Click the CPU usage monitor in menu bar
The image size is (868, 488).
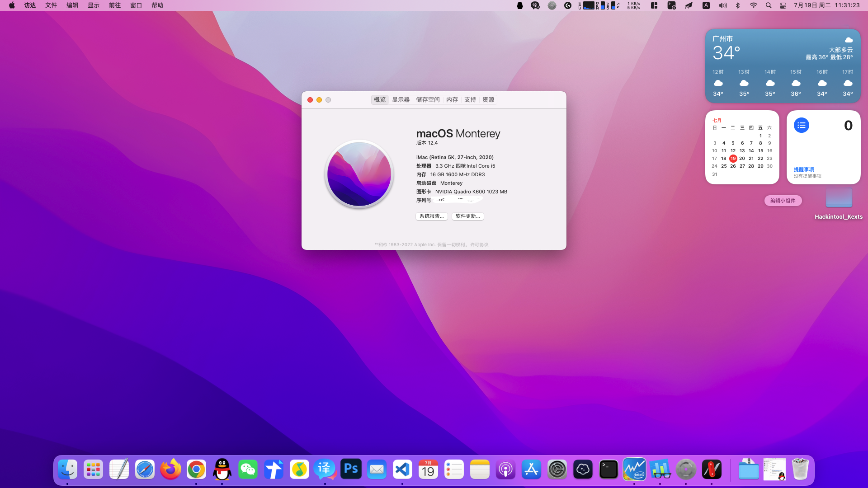coord(586,5)
